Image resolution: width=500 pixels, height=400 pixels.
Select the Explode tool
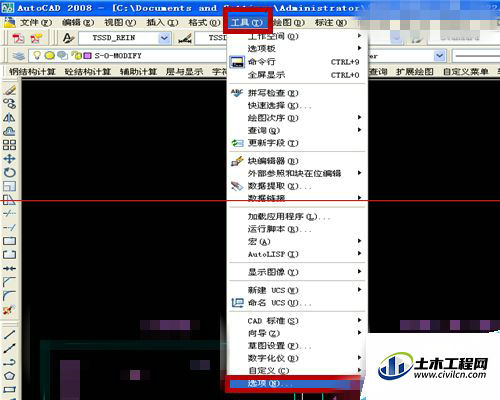pos(9,310)
